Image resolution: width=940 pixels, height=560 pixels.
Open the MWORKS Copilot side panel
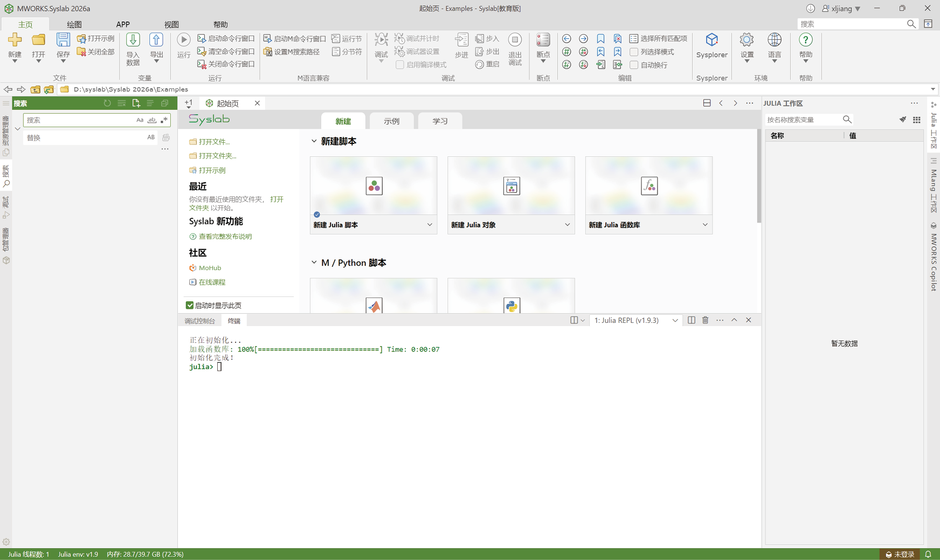pyautogui.click(x=934, y=257)
